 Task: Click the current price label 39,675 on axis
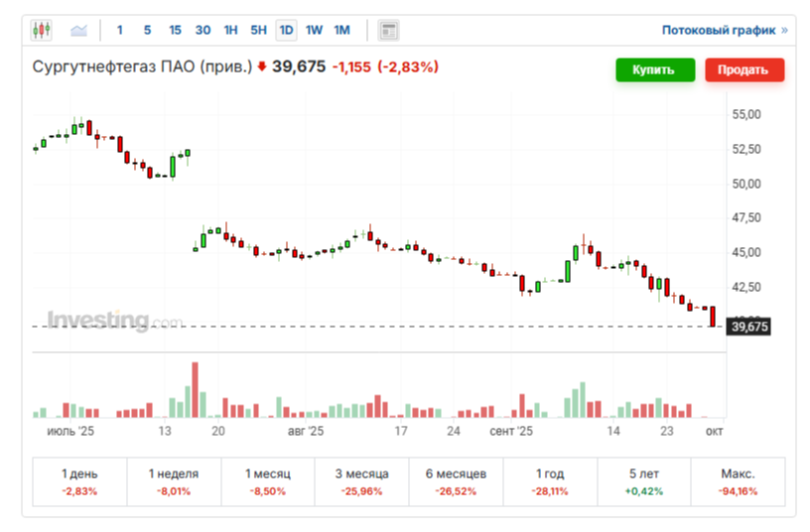click(749, 327)
